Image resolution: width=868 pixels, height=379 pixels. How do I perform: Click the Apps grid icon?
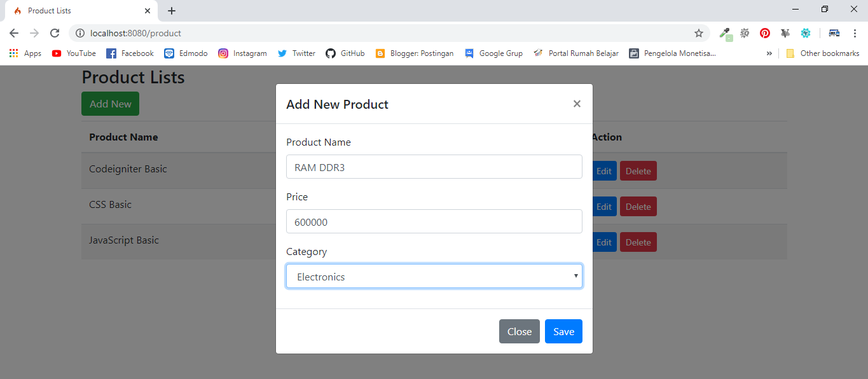[13, 53]
